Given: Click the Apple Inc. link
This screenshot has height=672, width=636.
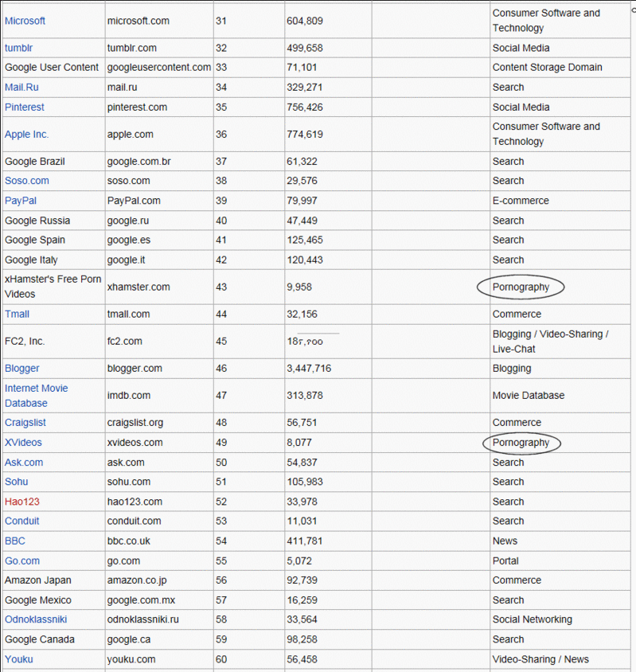Looking at the screenshot, I should [26, 135].
